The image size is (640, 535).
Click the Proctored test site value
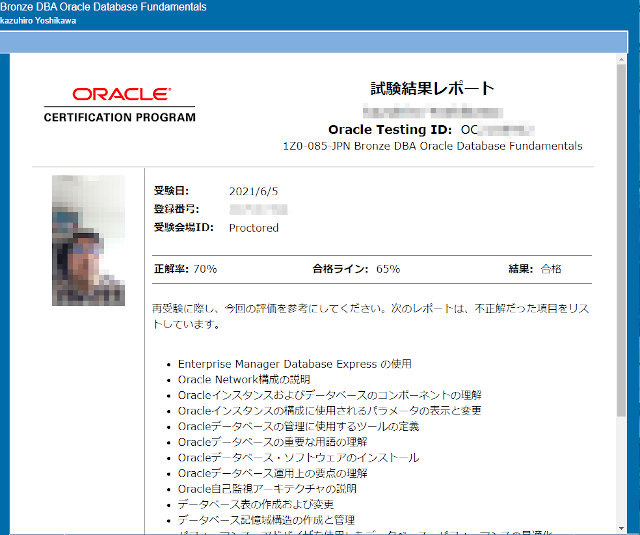(253, 228)
